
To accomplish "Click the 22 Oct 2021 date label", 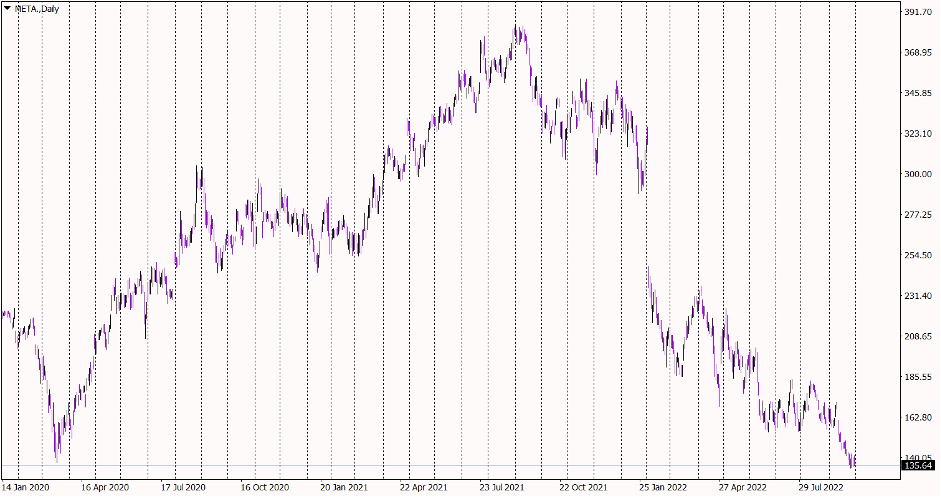I will click(583, 487).
